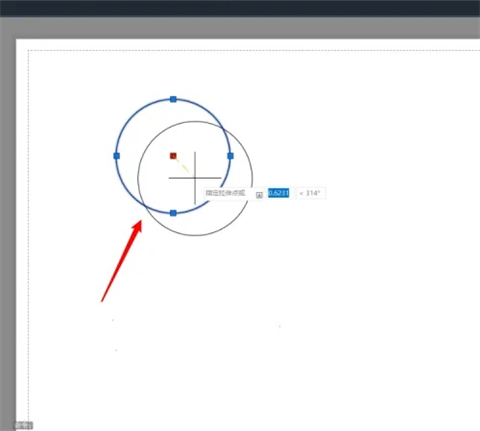
Task: Select the isolated point at right of sheet
Action: tap(280, 326)
